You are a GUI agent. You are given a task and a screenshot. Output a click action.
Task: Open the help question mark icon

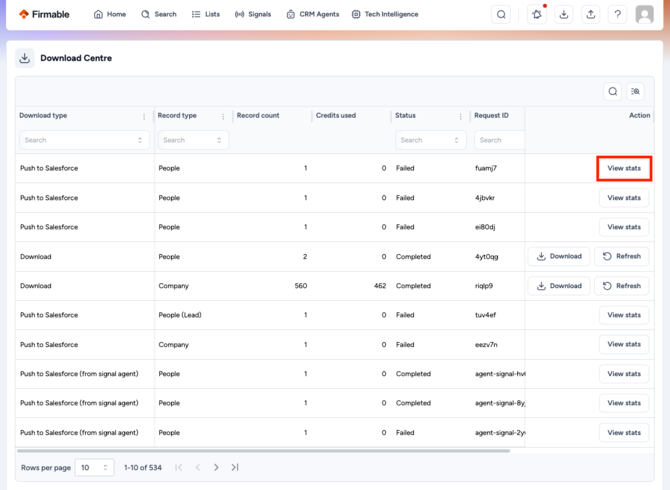pyautogui.click(x=617, y=15)
